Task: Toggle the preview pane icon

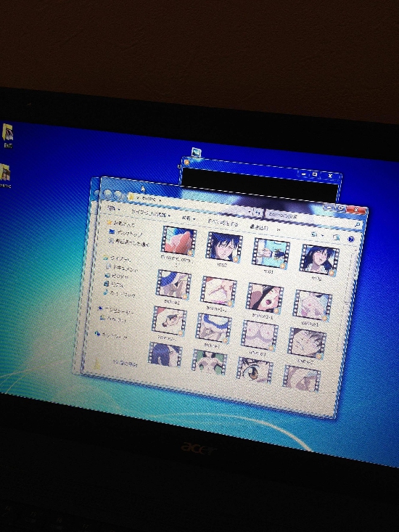Action: [x=336, y=237]
